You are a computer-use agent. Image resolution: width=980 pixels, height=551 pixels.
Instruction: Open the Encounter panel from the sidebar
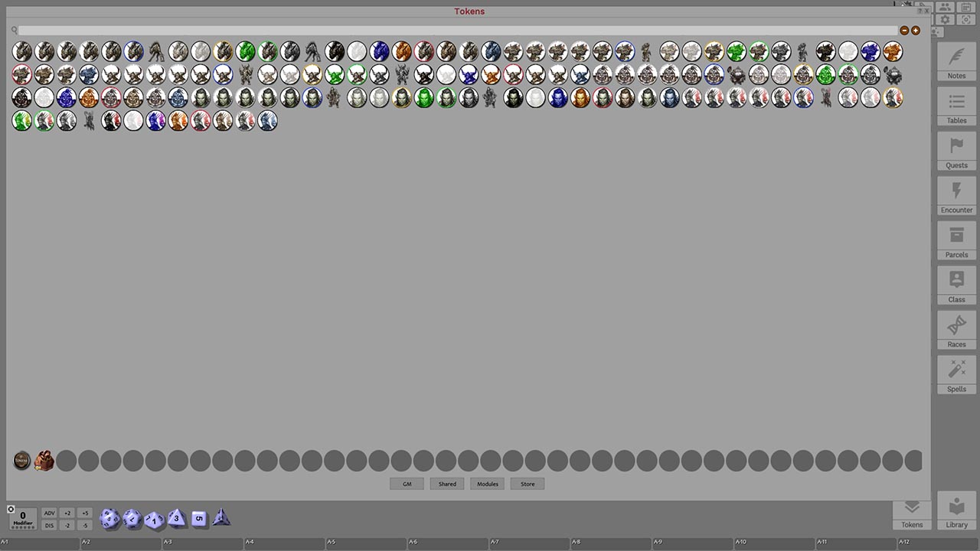(956, 197)
